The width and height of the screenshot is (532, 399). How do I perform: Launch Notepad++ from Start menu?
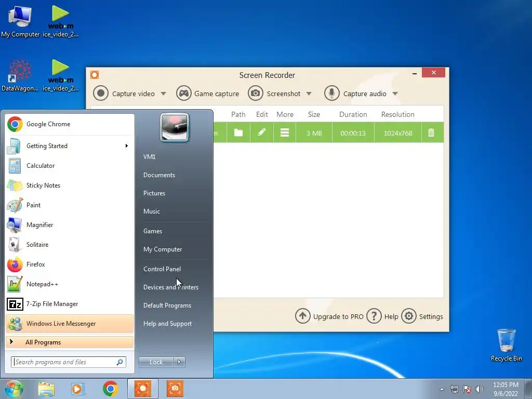(x=70, y=284)
